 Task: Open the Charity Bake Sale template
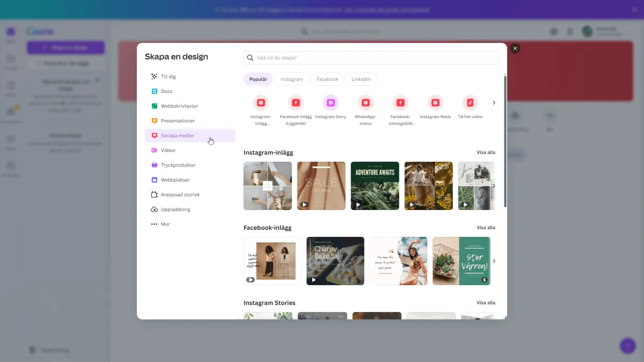335,261
